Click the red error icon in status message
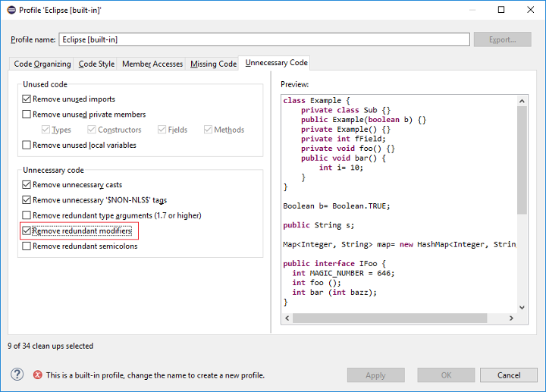The width and height of the screenshot is (546, 392). (x=37, y=375)
